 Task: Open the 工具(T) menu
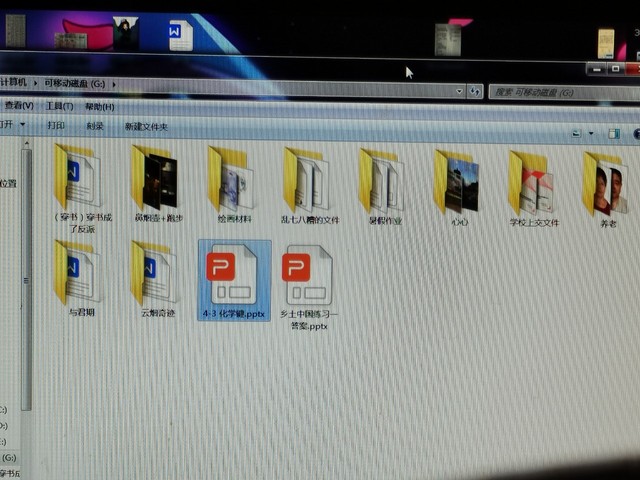[x=60, y=106]
